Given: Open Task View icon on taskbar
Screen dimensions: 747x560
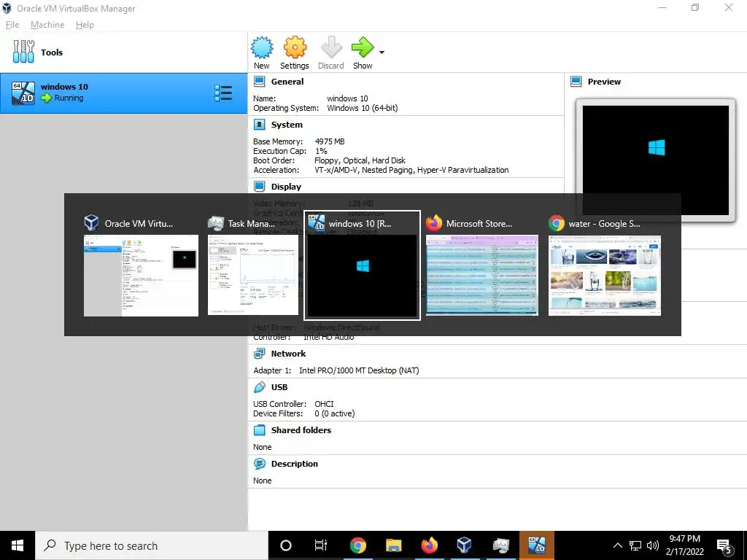Looking at the screenshot, I should 321,545.
